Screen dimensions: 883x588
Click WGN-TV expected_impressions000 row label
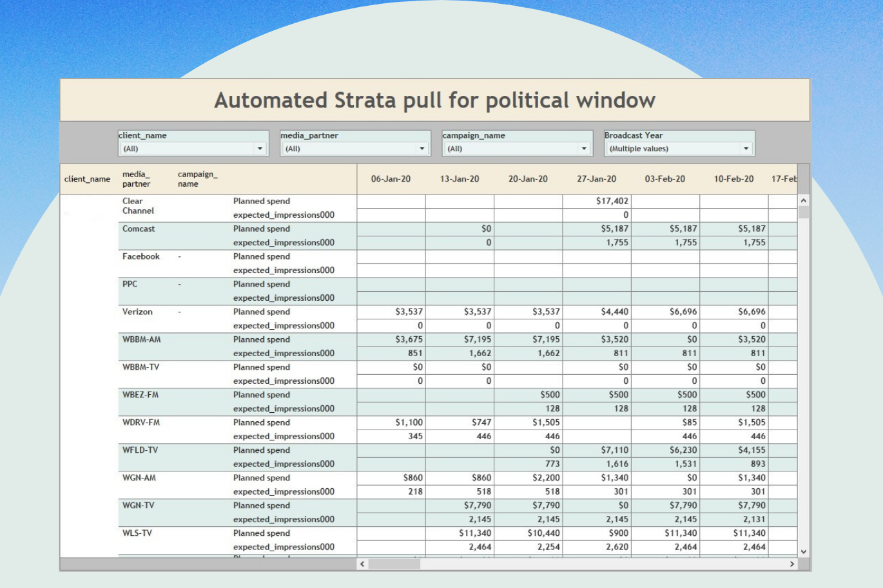tap(284, 520)
